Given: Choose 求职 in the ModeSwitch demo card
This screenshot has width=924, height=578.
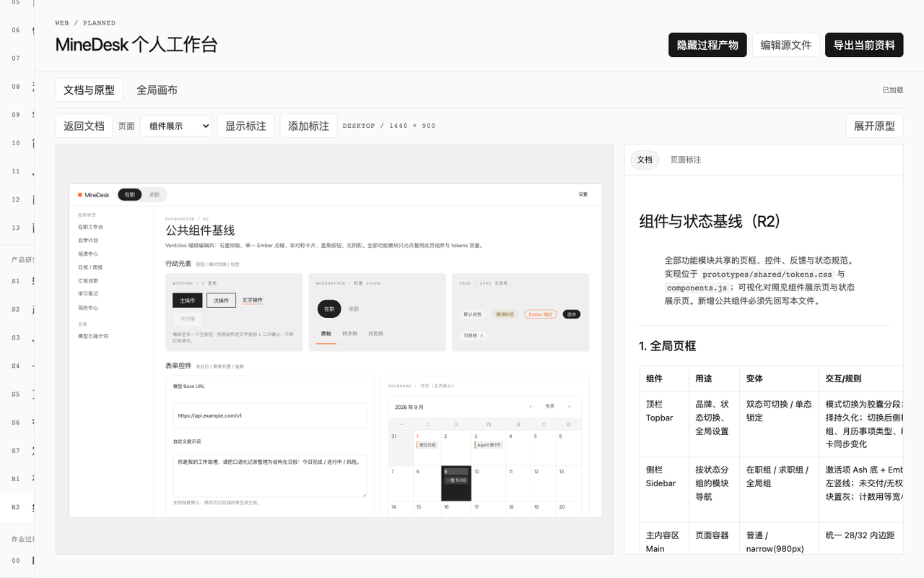Looking at the screenshot, I should pyautogui.click(x=354, y=309).
